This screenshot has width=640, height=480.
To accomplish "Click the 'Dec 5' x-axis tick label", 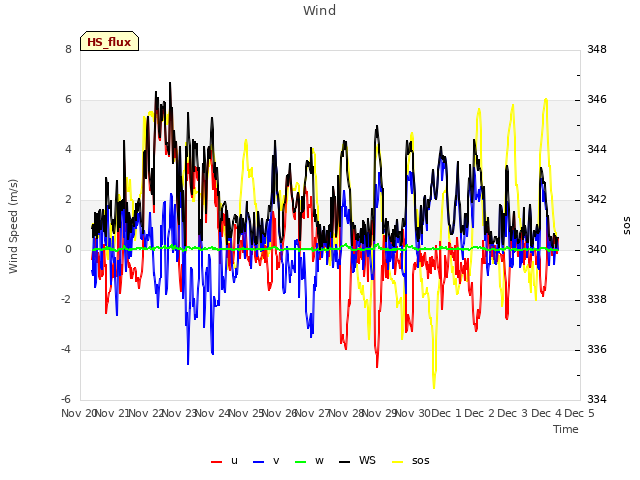I will click(579, 413).
